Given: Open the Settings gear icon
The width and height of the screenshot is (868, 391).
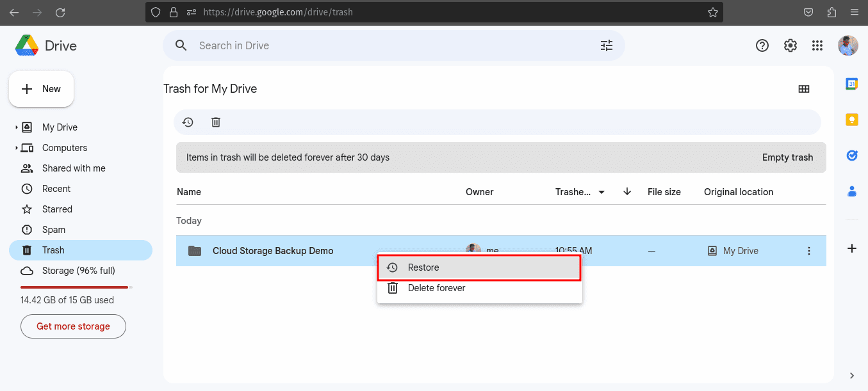Looking at the screenshot, I should 790,45.
